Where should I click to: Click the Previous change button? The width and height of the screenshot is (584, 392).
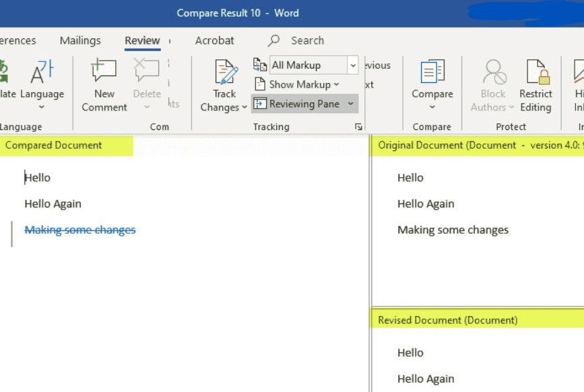tap(378, 65)
